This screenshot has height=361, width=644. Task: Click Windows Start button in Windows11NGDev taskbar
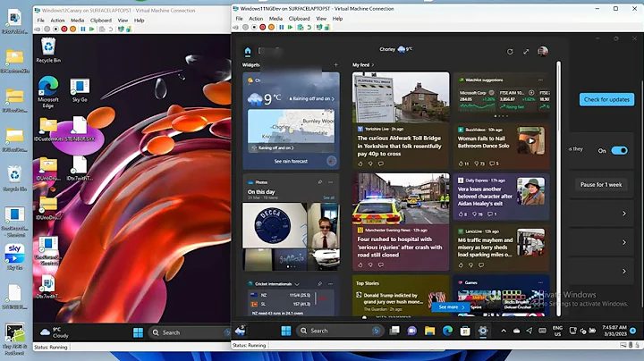click(286, 331)
